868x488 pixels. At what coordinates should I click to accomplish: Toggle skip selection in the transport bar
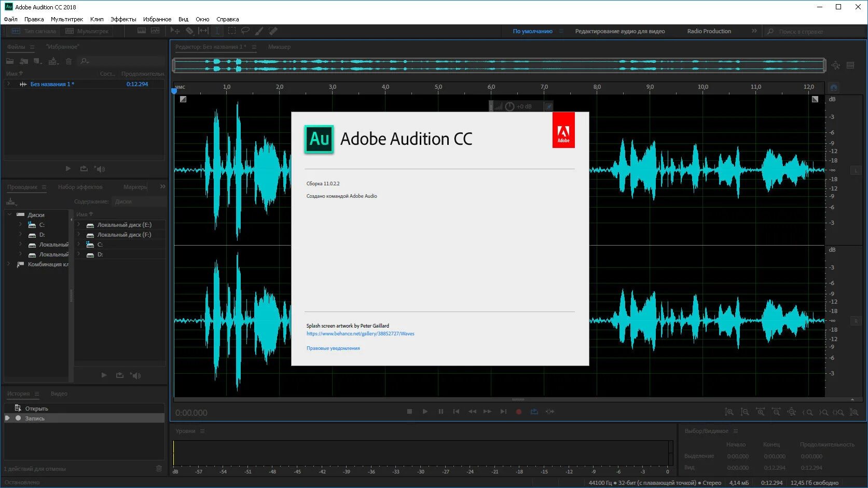click(550, 412)
